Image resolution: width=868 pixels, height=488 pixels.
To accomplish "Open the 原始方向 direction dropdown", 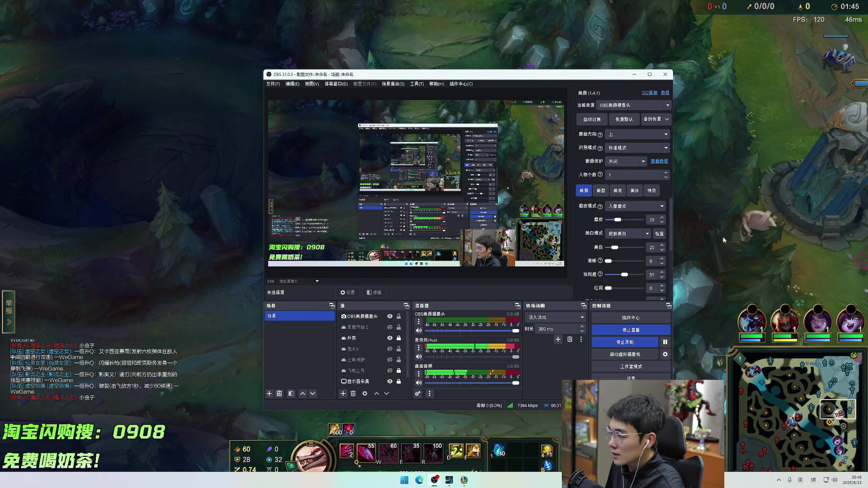I will (x=637, y=134).
